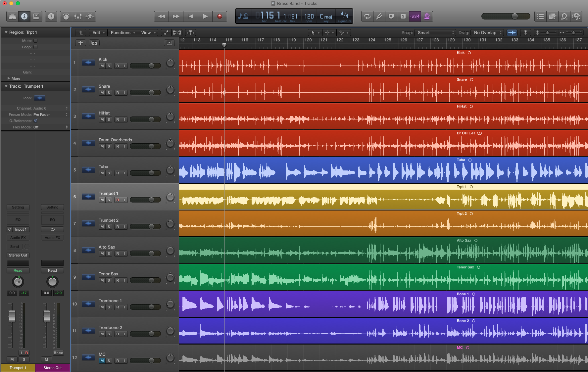The width and height of the screenshot is (588, 372).
Task: Toggle Flex button
Action: 177,32
